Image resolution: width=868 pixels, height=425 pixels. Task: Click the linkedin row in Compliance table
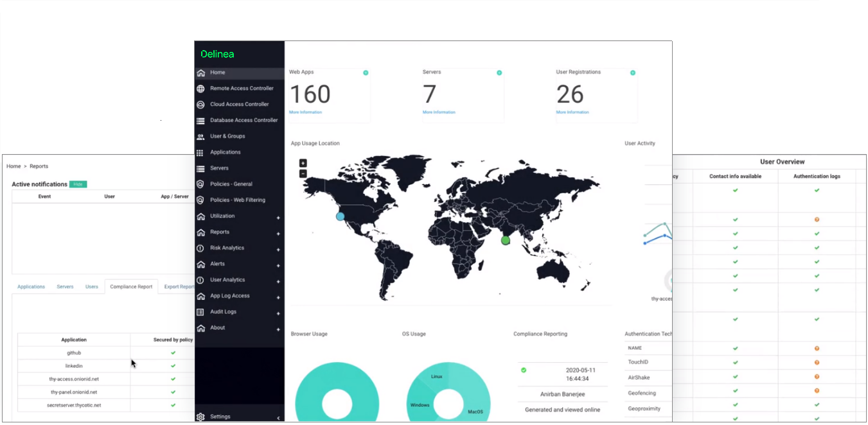coord(106,366)
